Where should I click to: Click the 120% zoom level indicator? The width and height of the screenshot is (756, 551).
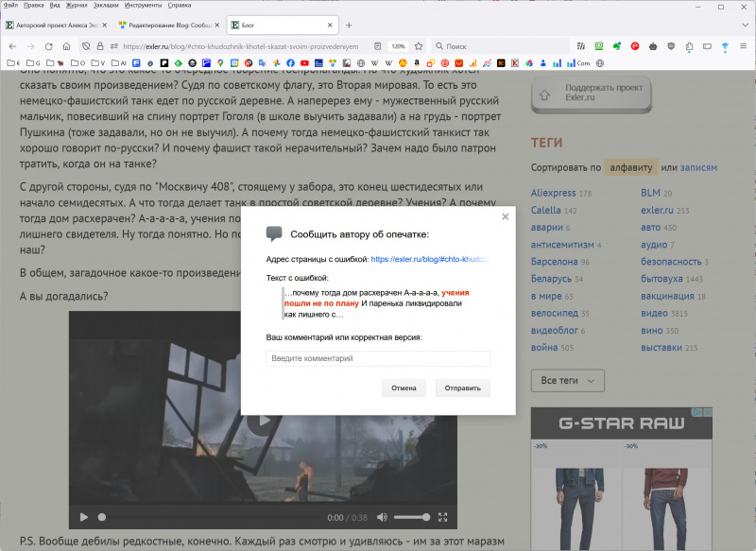pyautogui.click(x=398, y=45)
